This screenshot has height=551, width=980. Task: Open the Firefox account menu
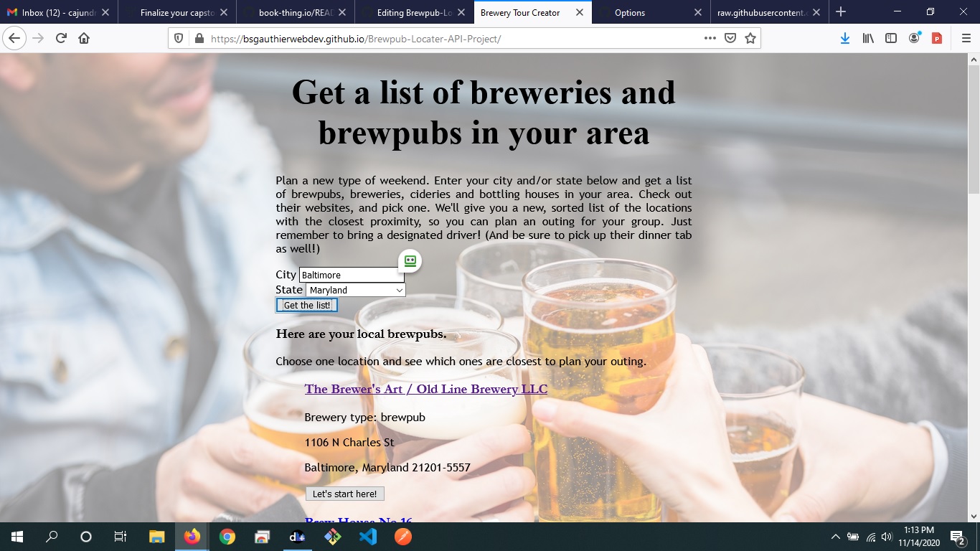(914, 38)
